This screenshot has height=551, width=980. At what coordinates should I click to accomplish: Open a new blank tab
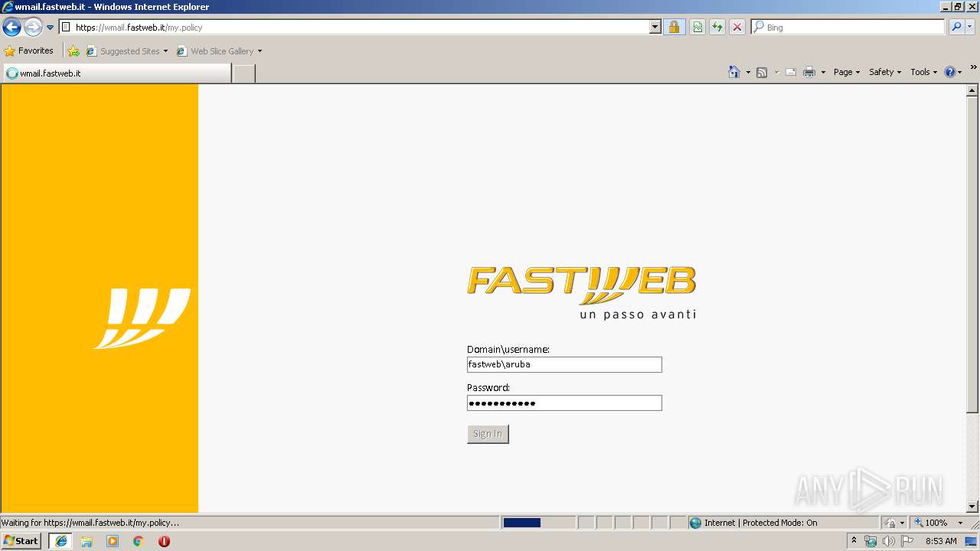[x=243, y=73]
